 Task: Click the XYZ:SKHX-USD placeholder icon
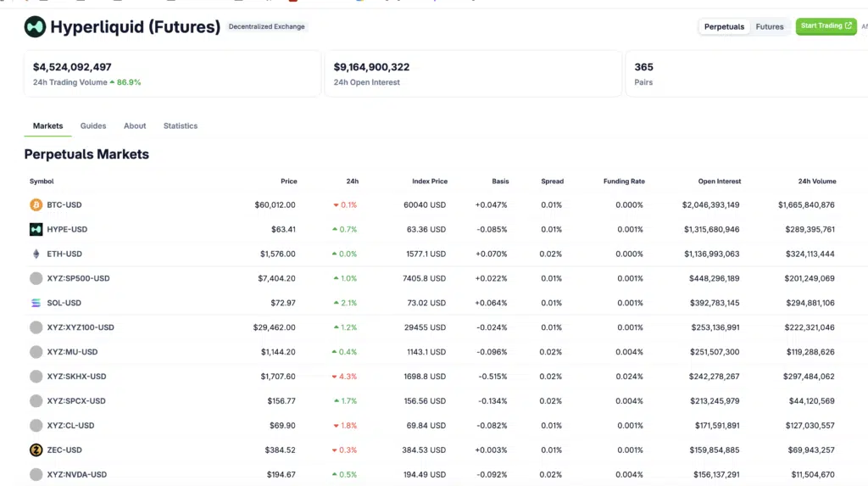coord(36,377)
